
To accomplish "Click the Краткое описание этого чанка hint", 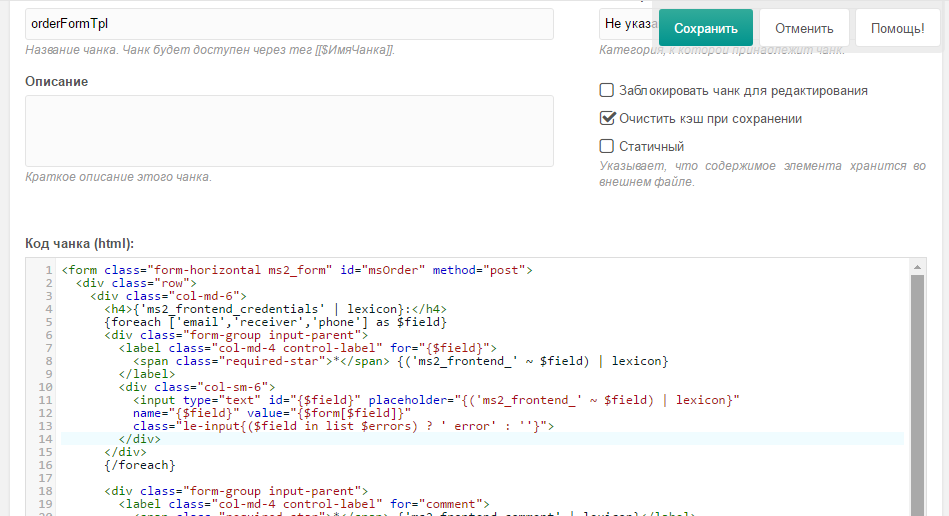I will point(119,177).
